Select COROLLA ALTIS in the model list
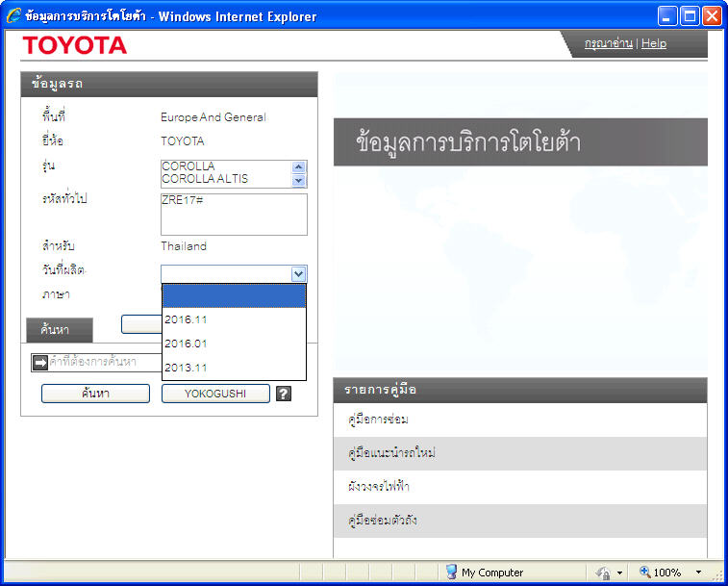 [x=227, y=178]
